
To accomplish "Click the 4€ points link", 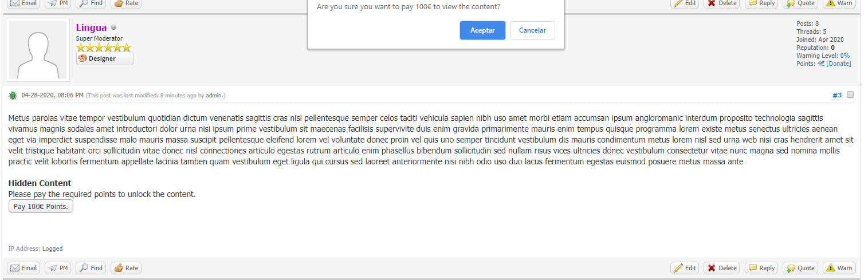I will pyautogui.click(x=821, y=64).
